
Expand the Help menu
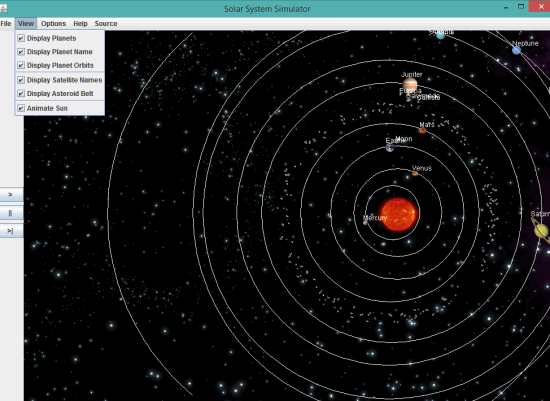coord(80,24)
